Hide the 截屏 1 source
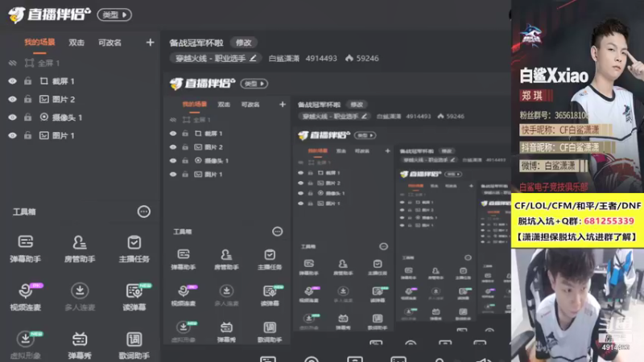This screenshot has width=644, height=362. [x=12, y=81]
